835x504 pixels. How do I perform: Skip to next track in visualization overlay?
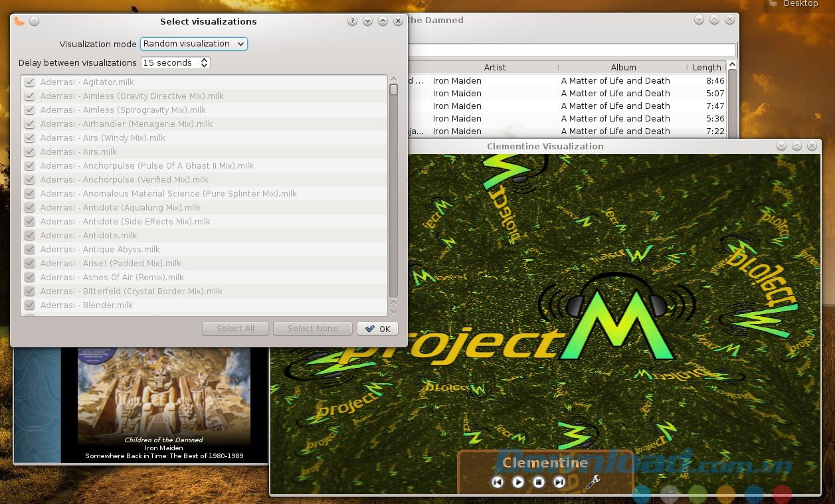tap(559, 482)
